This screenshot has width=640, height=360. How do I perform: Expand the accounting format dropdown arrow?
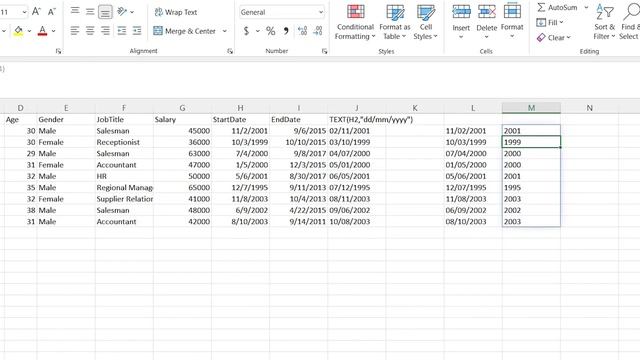pyautogui.click(x=258, y=31)
